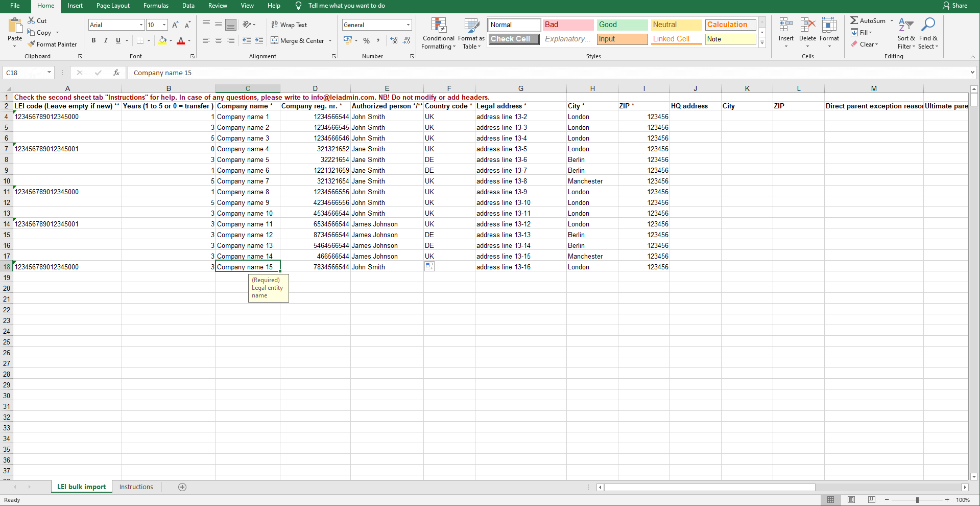
Task: Apply the borders icon
Action: 140,40
